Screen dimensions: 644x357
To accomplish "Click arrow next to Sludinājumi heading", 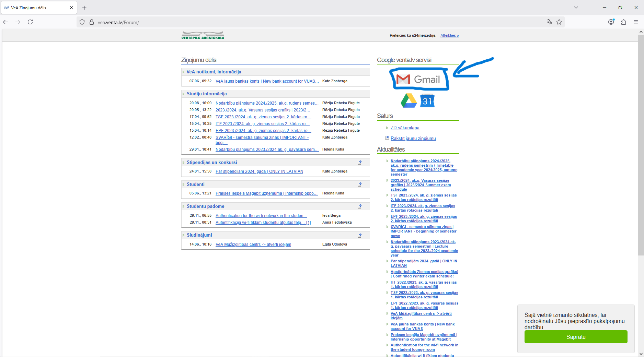I will (x=183, y=235).
